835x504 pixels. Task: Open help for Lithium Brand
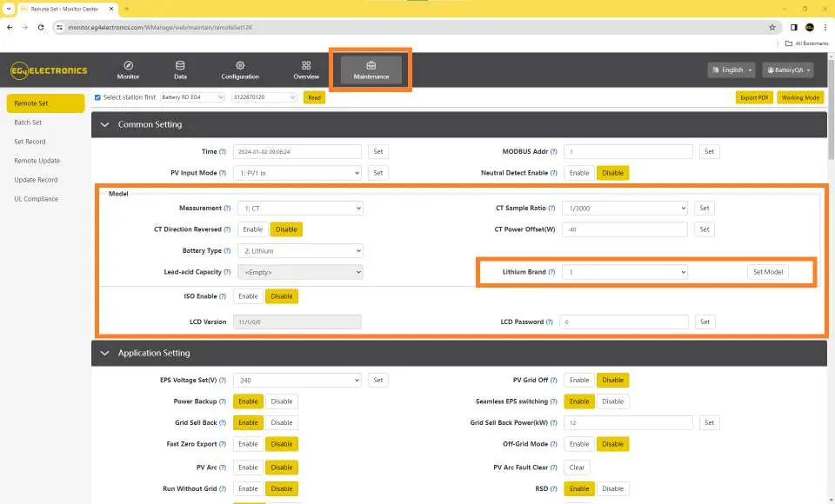click(551, 272)
